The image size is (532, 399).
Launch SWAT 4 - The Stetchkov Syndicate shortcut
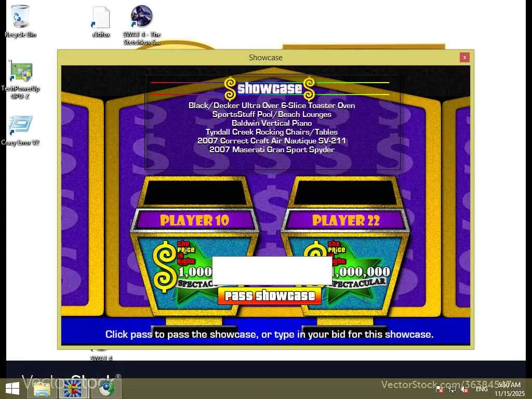click(x=142, y=25)
